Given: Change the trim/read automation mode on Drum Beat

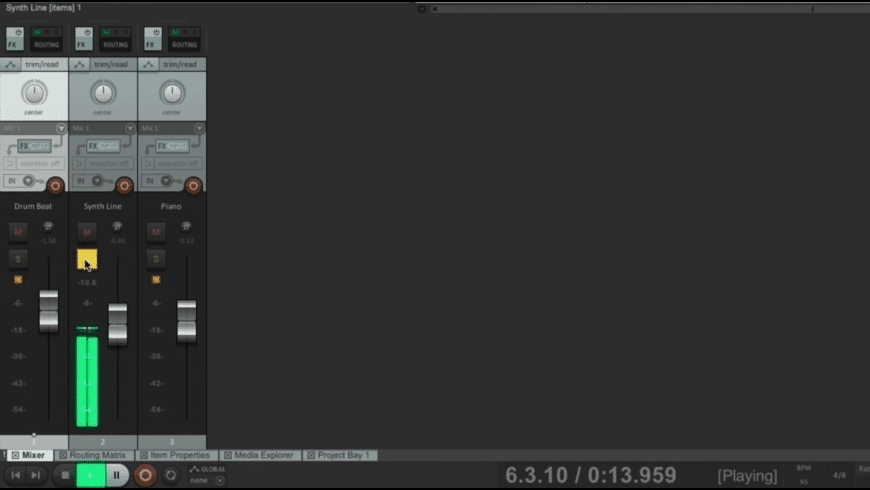Looking at the screenshot, I should 42,64.
